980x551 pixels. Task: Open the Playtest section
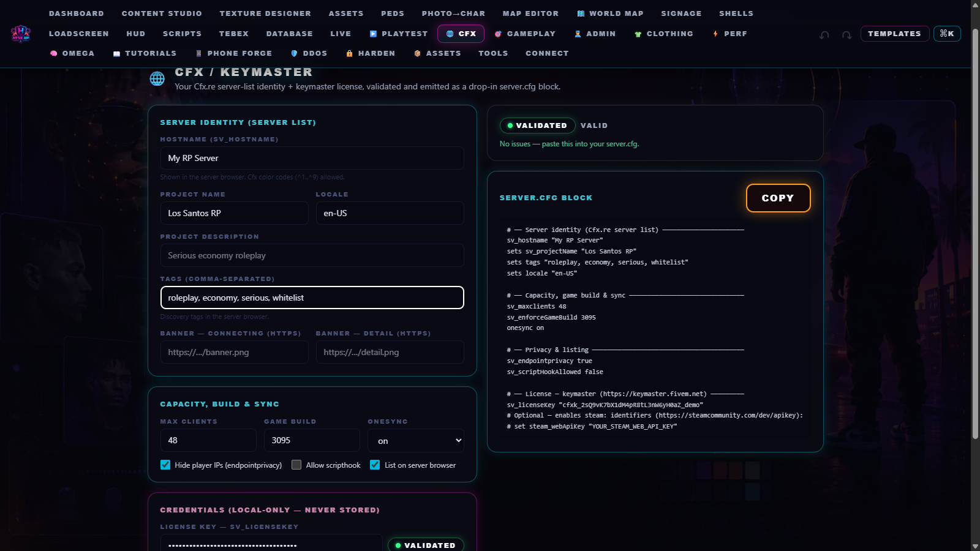click(398, 34)
